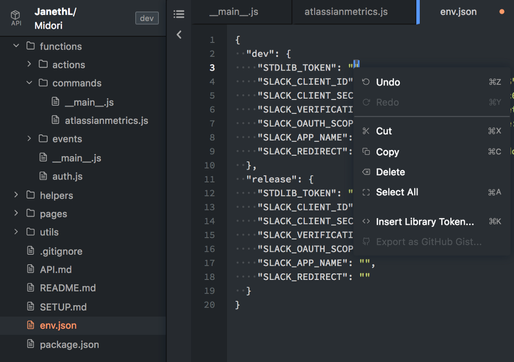Click the "dev" key on line 2
The height and width of the screenshot is (362, 514).
tap(260, 54)
